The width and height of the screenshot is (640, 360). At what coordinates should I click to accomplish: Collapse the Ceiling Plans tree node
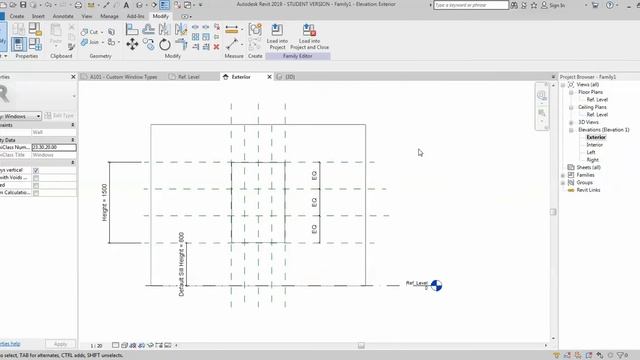[571, 107]
